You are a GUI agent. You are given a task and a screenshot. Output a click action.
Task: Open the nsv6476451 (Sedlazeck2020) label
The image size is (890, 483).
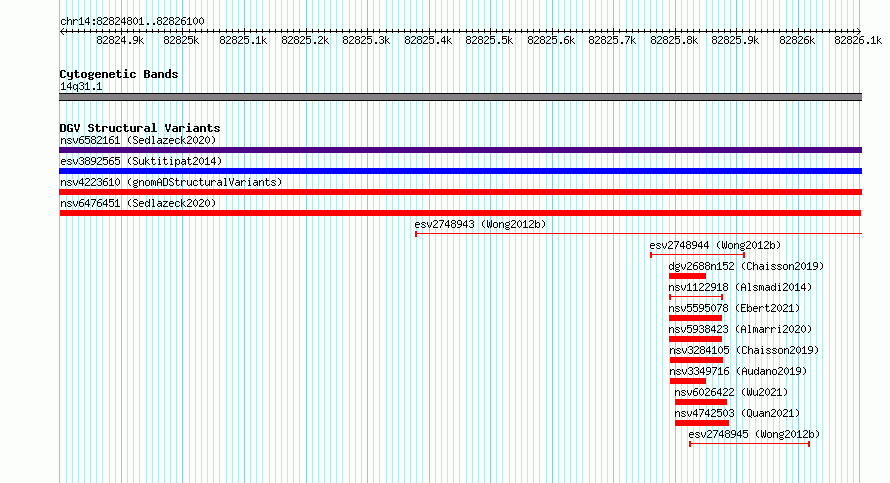(x=138, y=203)
